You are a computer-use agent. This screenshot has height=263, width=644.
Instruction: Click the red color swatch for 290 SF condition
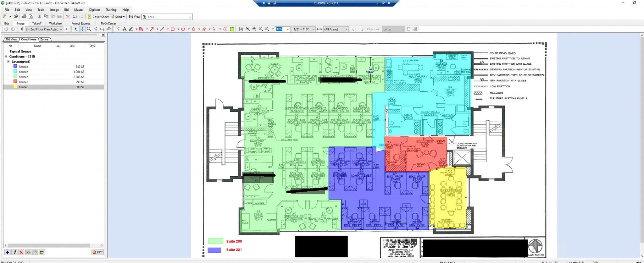15,82
